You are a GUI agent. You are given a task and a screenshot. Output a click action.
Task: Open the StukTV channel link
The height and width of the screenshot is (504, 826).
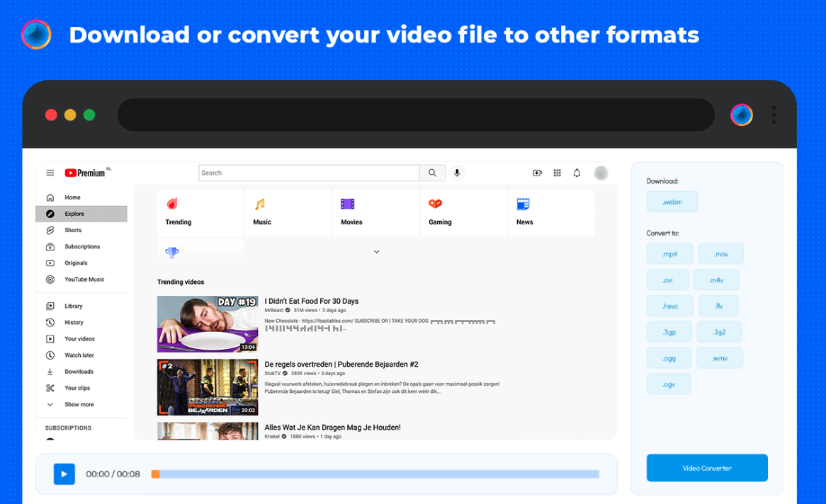(272, 373)
